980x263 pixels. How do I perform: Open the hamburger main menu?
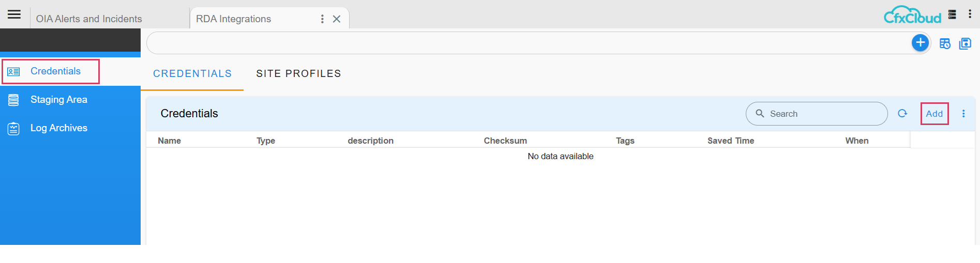[x=14, y=14]
